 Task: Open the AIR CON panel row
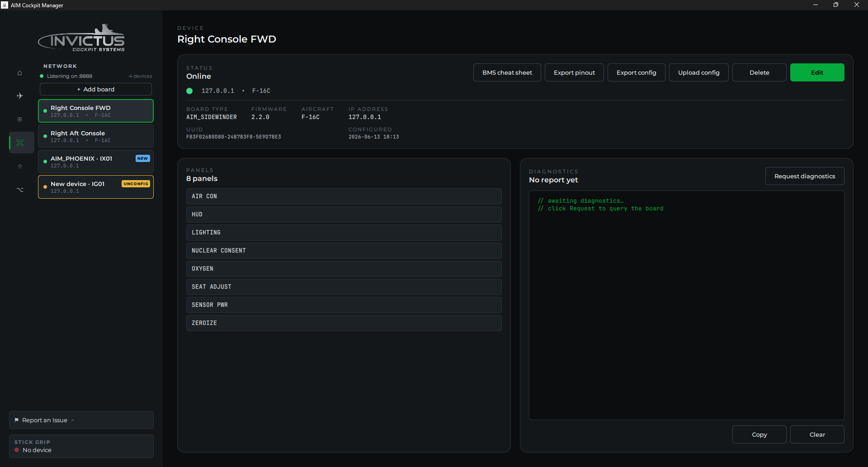(344, 196)
